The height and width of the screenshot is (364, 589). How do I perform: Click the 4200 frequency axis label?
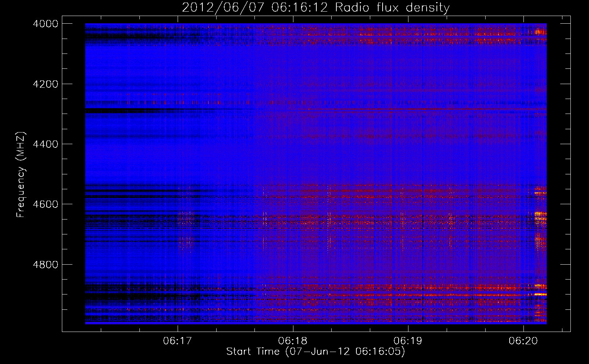pyautogui.click(x=45, y=84)
